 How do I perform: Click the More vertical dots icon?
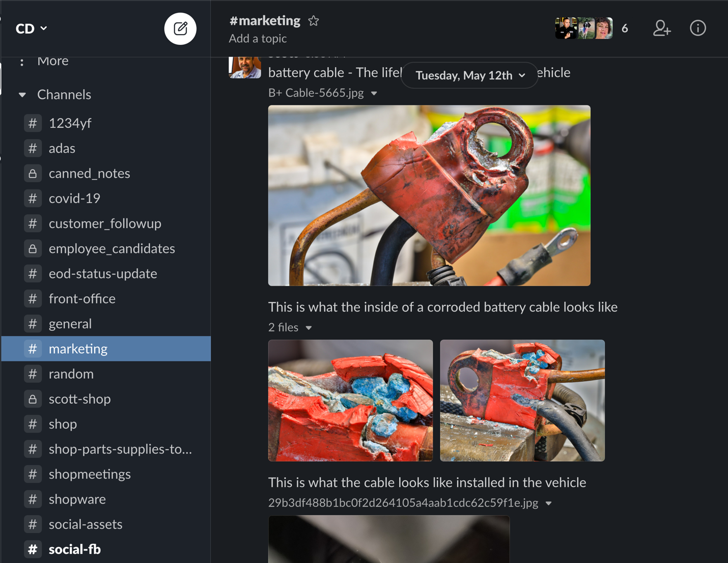(21, 62)
